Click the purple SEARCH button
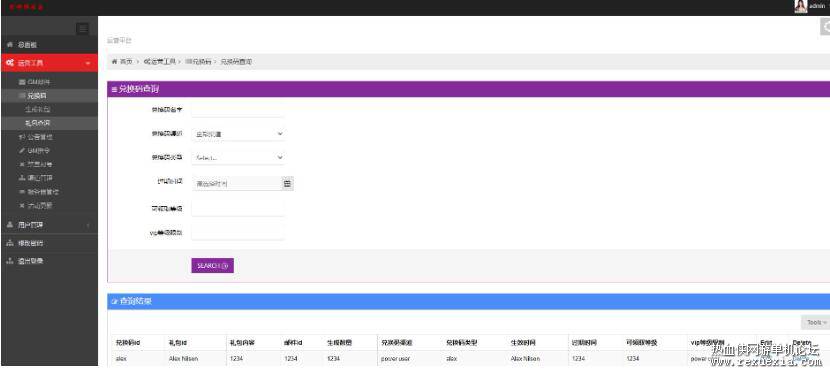The width and height of the screenshot is (830, 377). pyautogui.click(x=212, y=265)
